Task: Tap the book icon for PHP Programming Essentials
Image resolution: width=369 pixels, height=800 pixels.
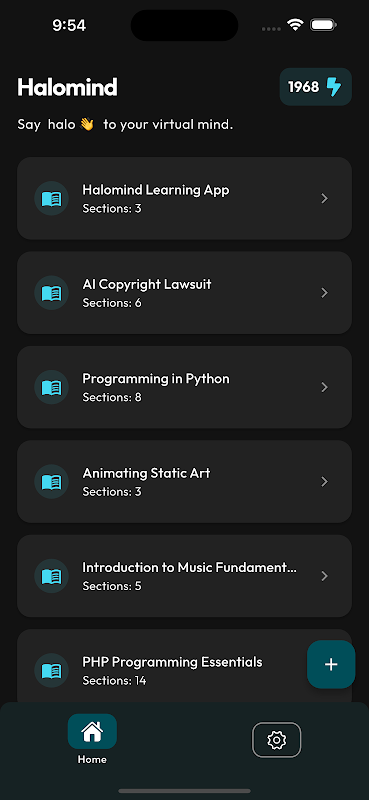Action: 52,670
